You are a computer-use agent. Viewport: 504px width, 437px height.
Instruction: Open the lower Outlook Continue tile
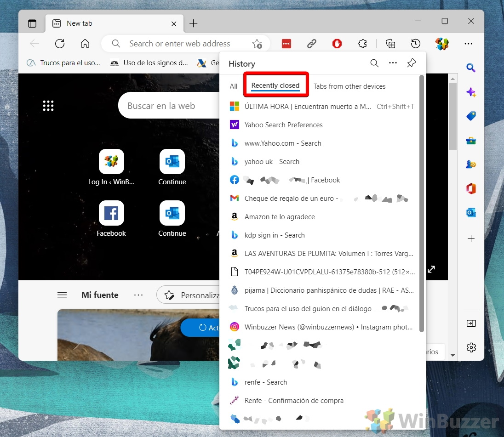click(172, 219)
